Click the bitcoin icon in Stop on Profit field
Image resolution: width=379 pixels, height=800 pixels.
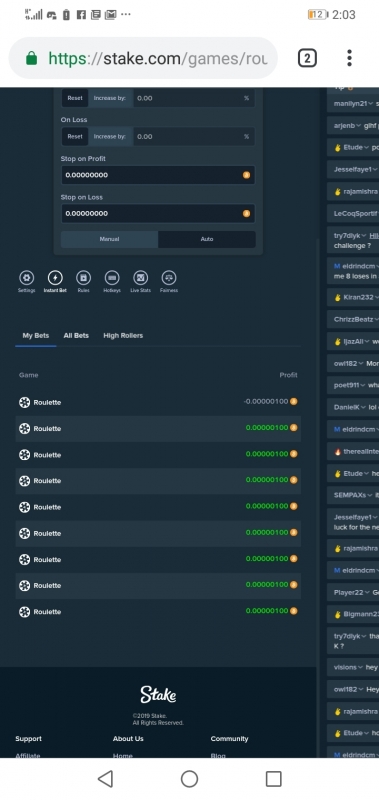click(246, 175)
